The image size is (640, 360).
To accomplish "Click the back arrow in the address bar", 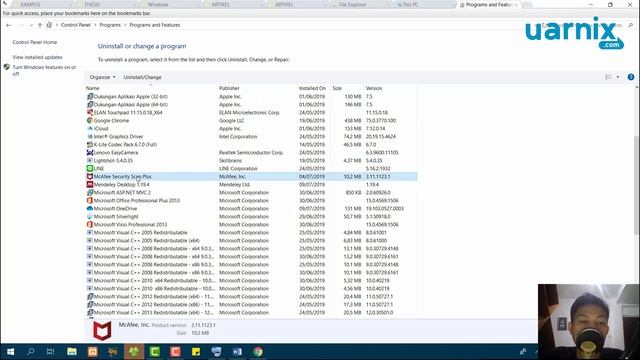I will (x=9, y=25).
